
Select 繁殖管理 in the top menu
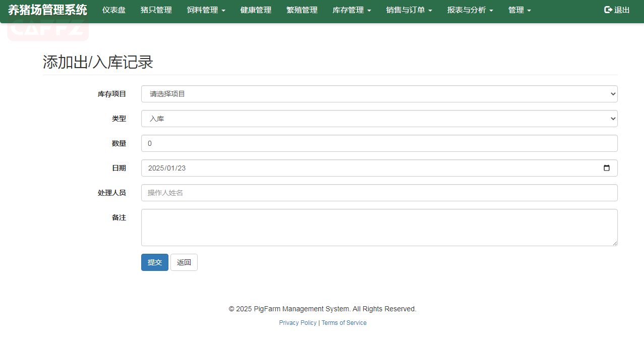coord(302,10)
